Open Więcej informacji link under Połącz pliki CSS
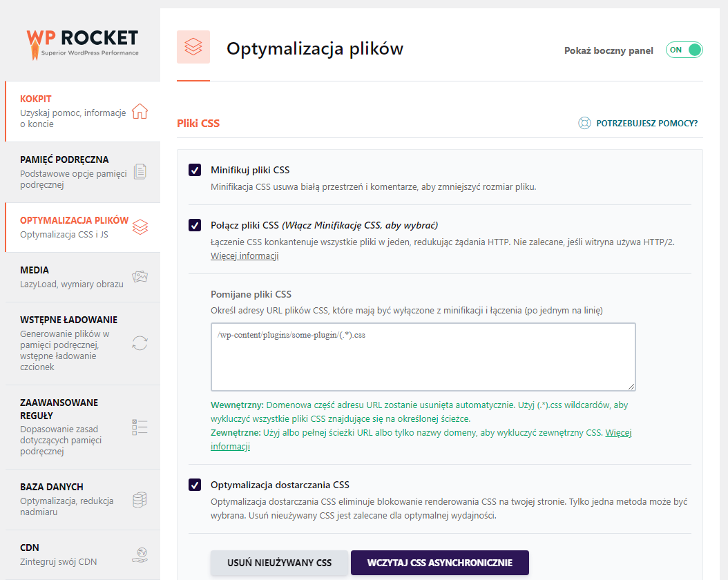 [245, 256]
